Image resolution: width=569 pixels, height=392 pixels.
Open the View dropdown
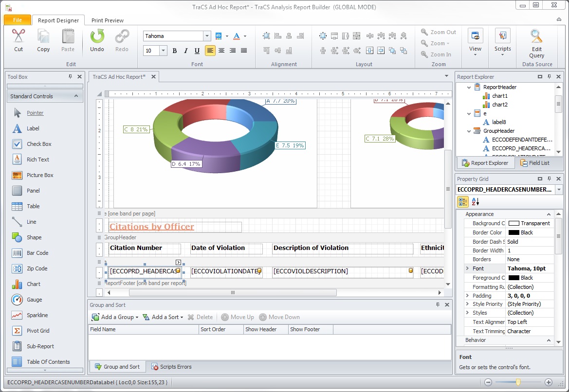tap(475, 42)
